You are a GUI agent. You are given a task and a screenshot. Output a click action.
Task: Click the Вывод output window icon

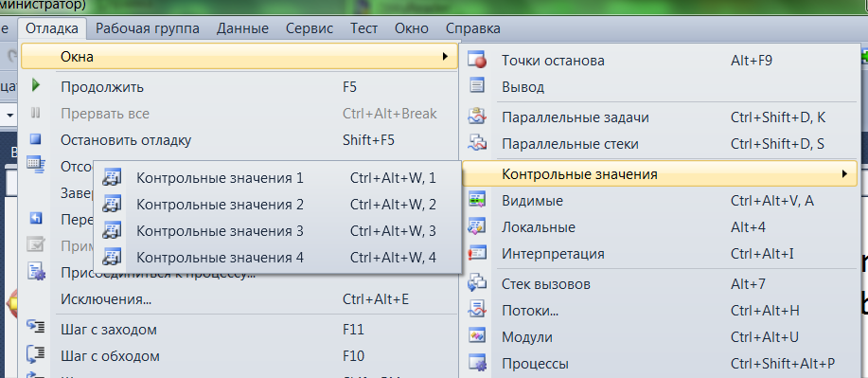[477, 86]
